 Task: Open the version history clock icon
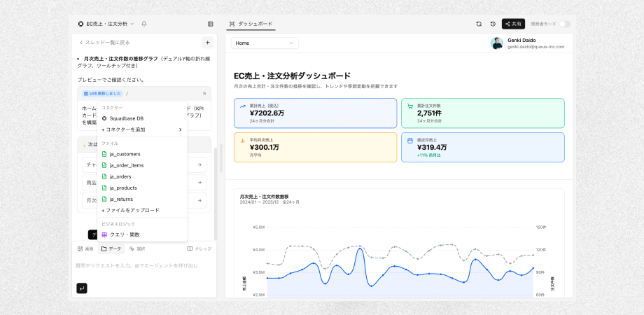point(493,24)
